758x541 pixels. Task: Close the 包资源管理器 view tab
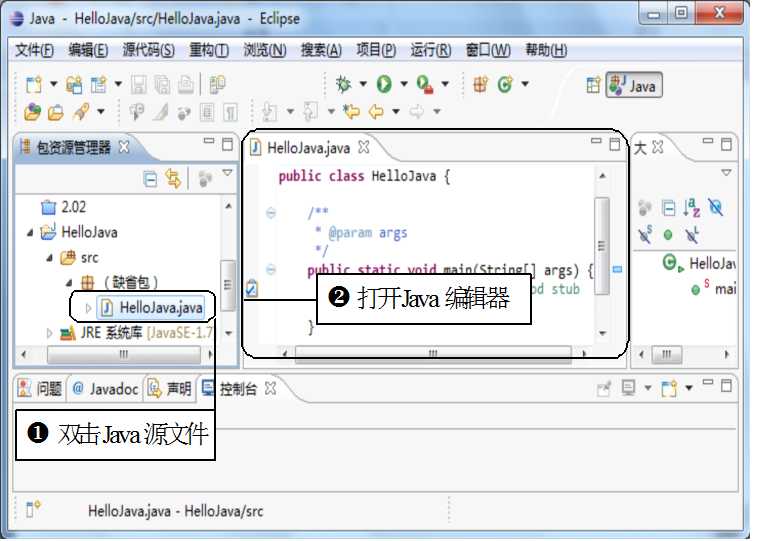124,146
